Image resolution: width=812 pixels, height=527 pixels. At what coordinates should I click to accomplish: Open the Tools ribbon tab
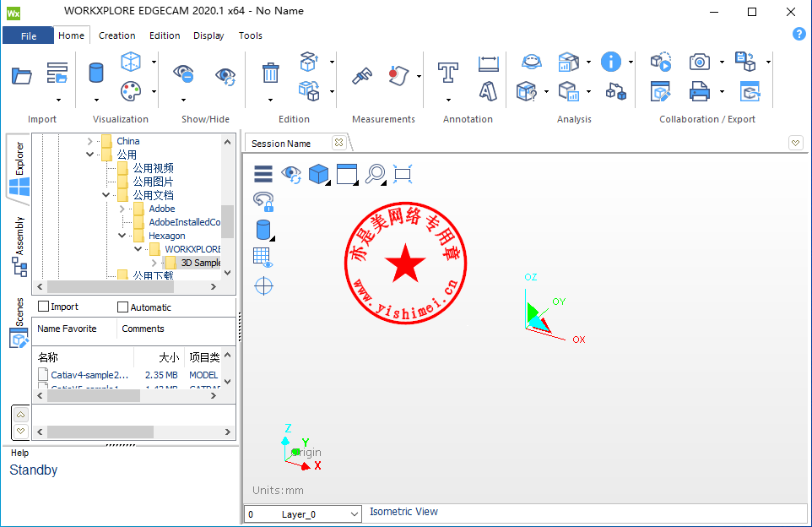coord(251,35)
